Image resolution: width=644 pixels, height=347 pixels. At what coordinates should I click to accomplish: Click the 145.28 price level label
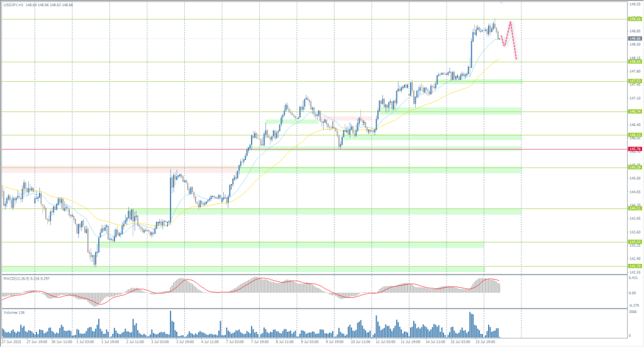click(634, 168)
